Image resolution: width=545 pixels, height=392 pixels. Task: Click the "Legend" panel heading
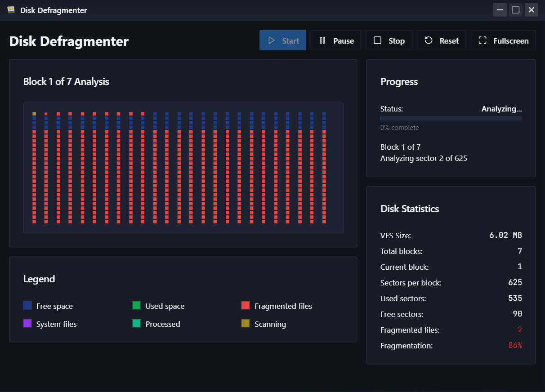[x=39, y=279]
